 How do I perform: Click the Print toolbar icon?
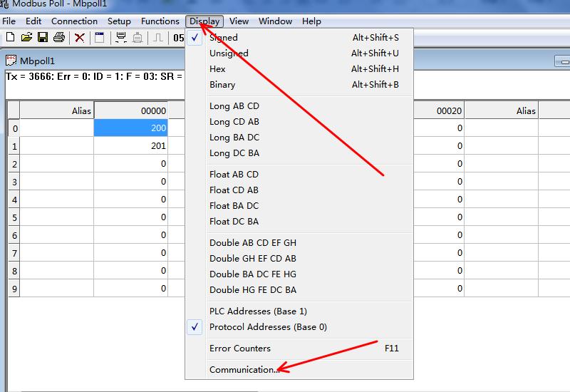(59, 37)
